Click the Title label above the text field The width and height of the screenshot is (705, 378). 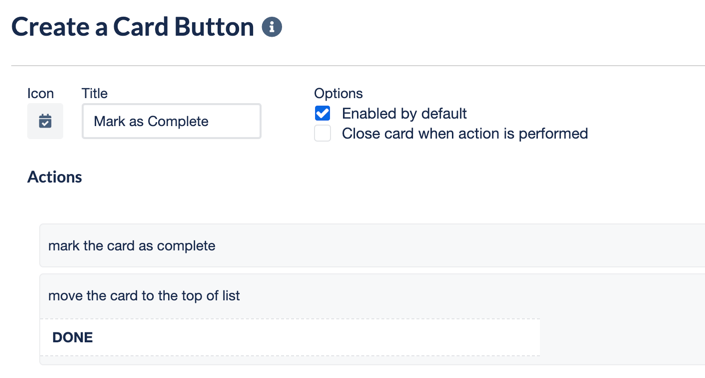tap(94, 93)
